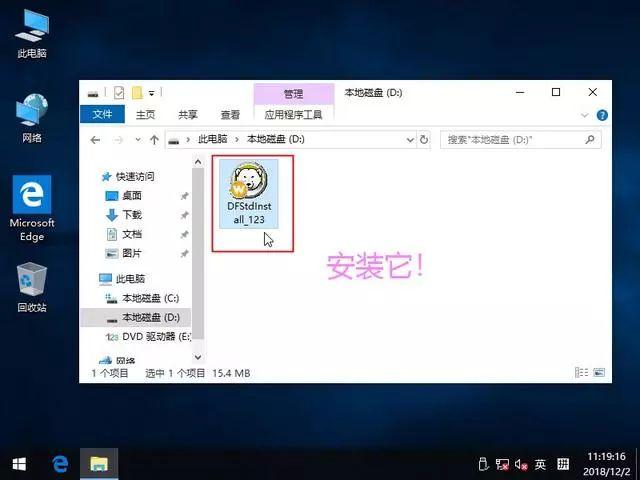Click the new folder icon in title bar

click(137, 93)
